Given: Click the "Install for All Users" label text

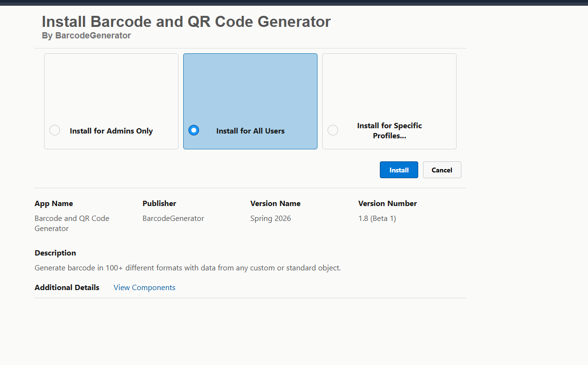Looking at the screenshot, I should (x=250, y=131).
